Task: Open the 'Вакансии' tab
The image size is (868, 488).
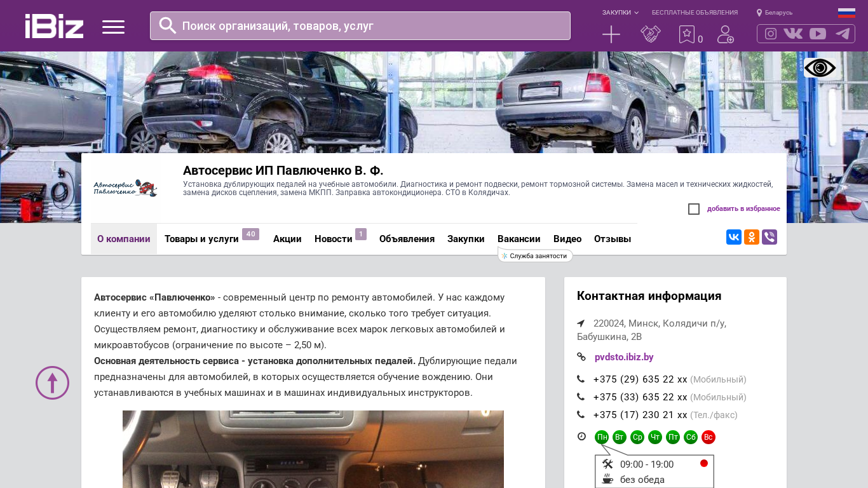Action: click(519, 239)
